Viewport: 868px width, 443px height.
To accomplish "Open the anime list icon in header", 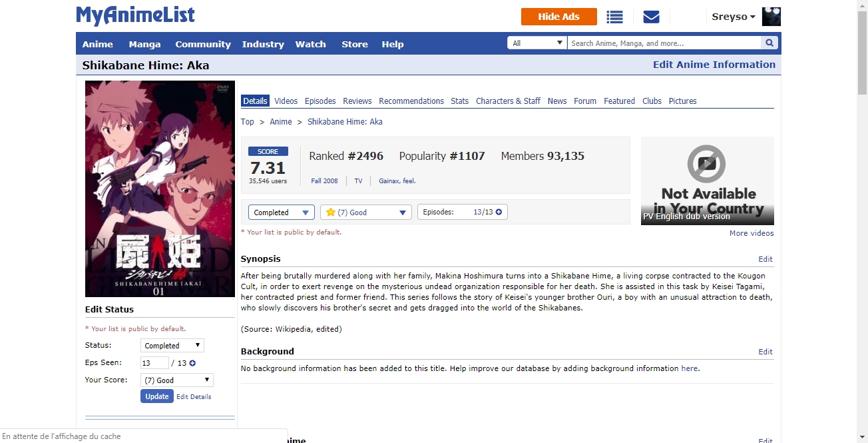I will pos(614,17).
